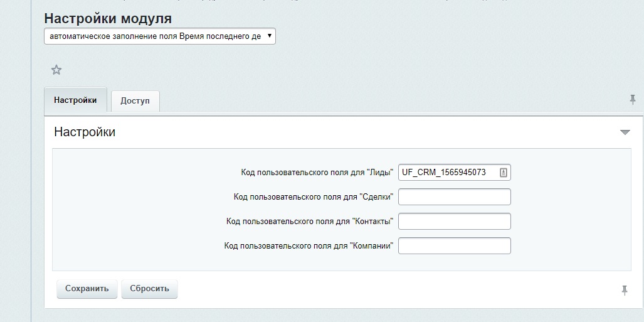Click the label for "Сделки" field
Image resolution: width=644 pixels, height=322 pixels.
click(314, 197)
